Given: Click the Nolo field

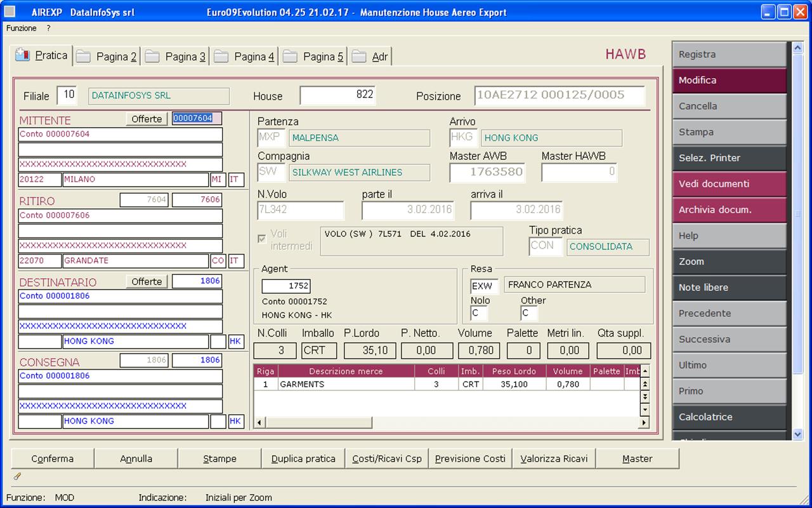Looking at the screenshot, I should pos(479,313).
